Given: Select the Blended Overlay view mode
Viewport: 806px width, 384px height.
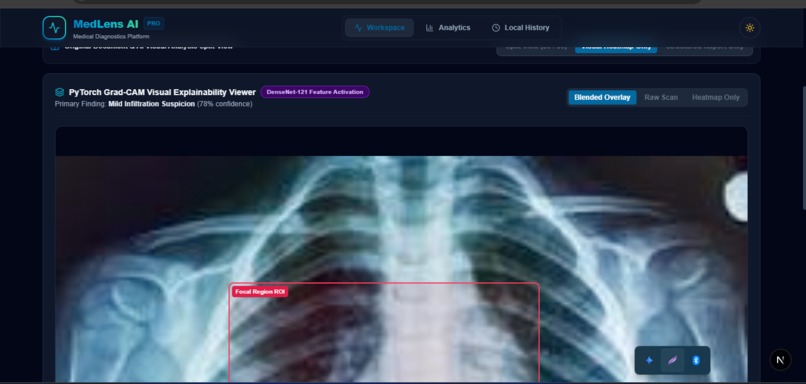Looking at the screenshot, I should pyautogui.click(x=602, y=97).
